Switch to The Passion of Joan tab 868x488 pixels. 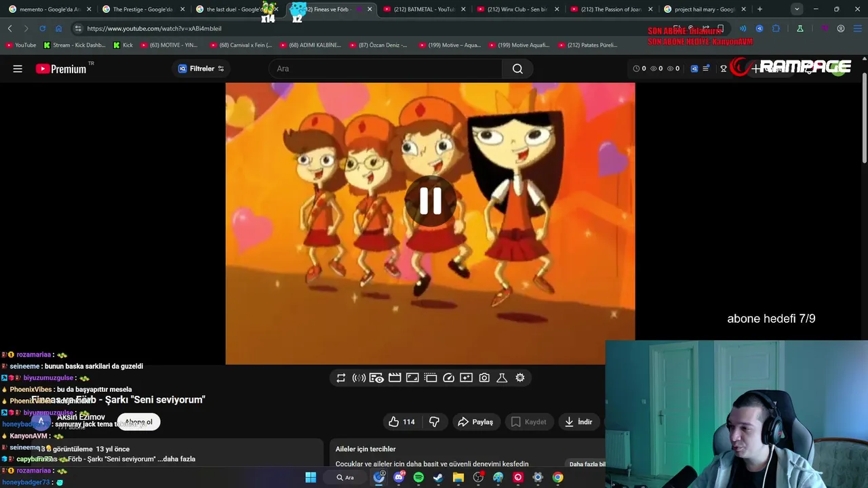click(612, 9)
